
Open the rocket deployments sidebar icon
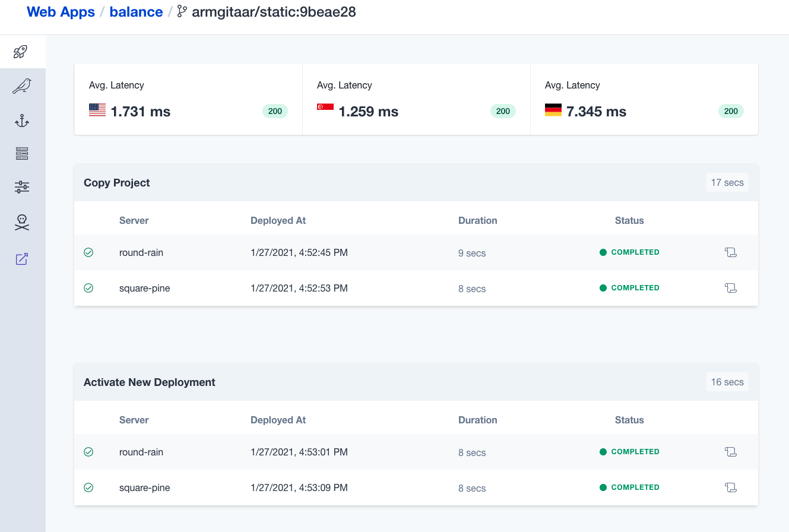21,52
